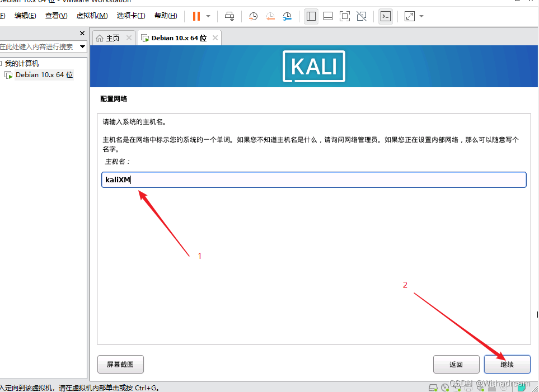The height and width of the screenshot is (392, 539).
Task: Click the printer status bar icon
Action: [468, 388]
